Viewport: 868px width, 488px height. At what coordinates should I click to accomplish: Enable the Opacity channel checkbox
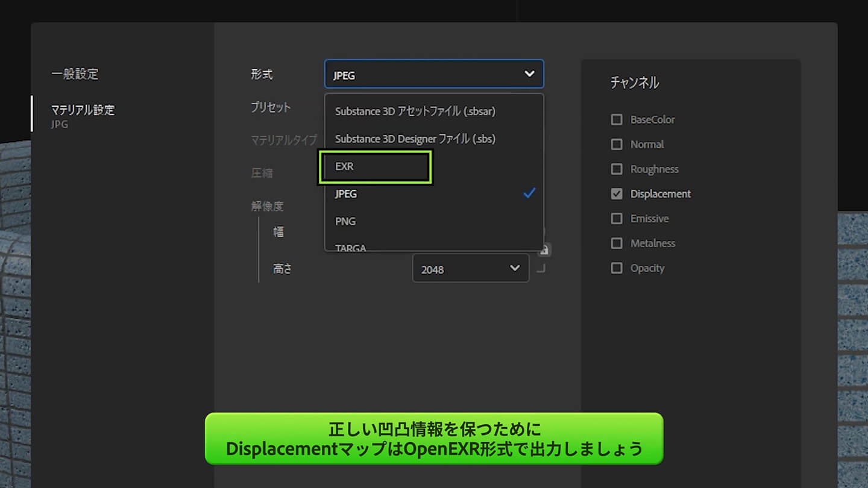(617, 268)
